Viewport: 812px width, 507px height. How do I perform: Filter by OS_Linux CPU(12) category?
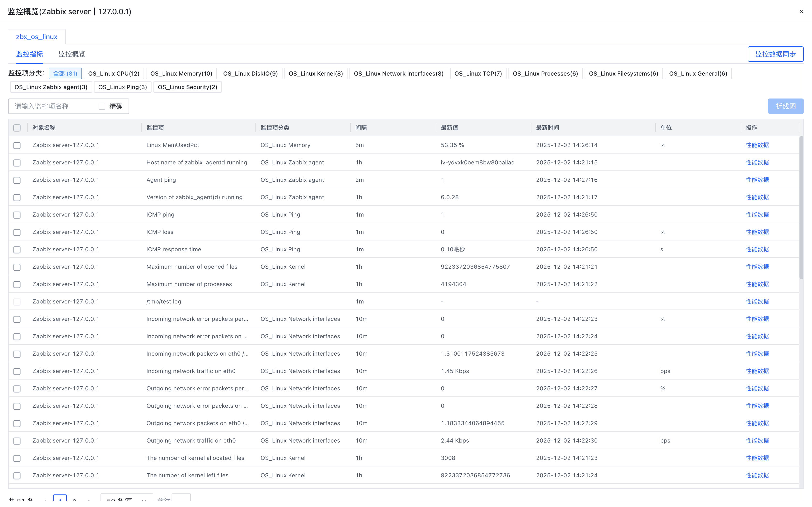(114, 73)
